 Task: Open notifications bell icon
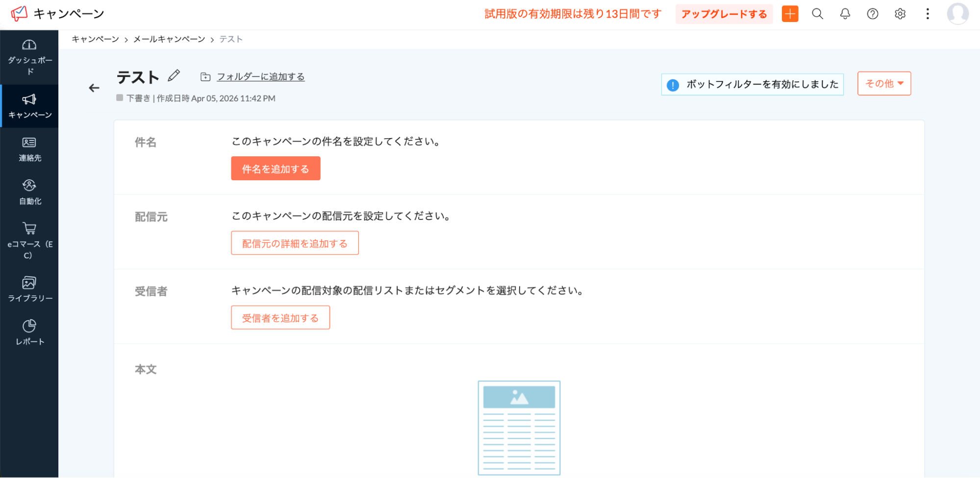(845, 14)
